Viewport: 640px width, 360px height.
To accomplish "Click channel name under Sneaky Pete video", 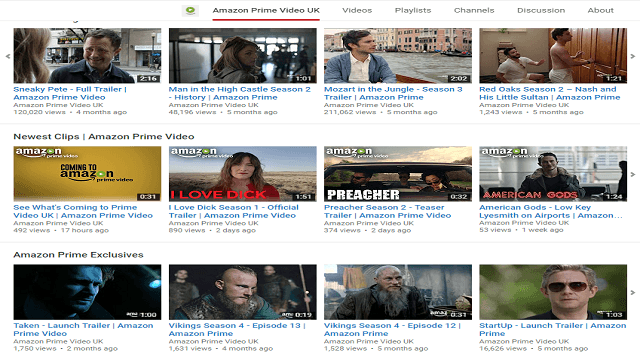I will point(58,105).
